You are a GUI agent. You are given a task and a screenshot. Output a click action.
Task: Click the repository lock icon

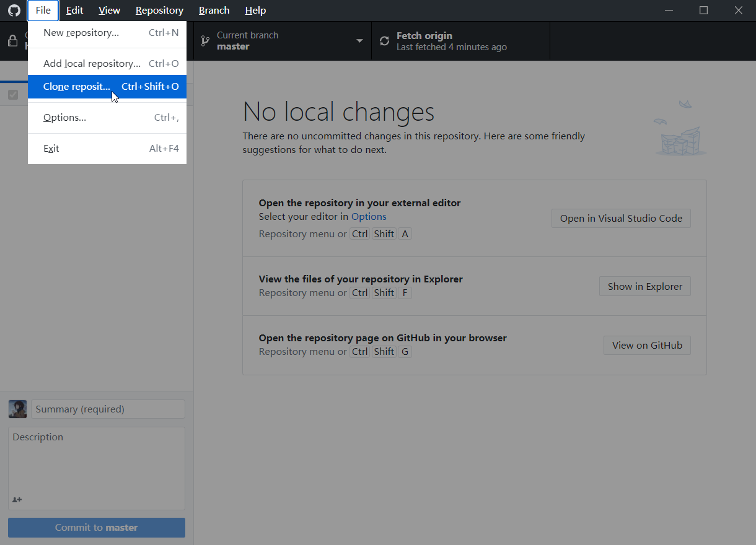coord(12,41)
